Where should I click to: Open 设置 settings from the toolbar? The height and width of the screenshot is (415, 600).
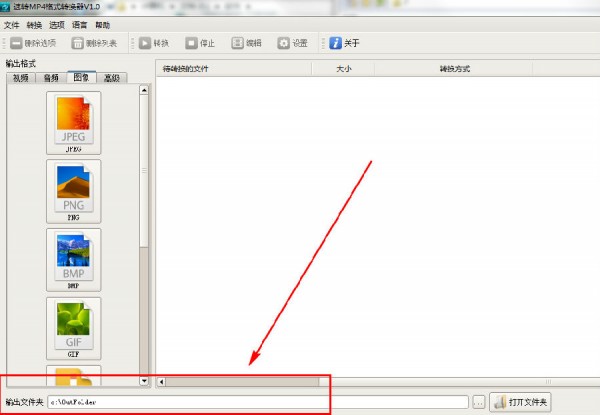tap(292, 43)
